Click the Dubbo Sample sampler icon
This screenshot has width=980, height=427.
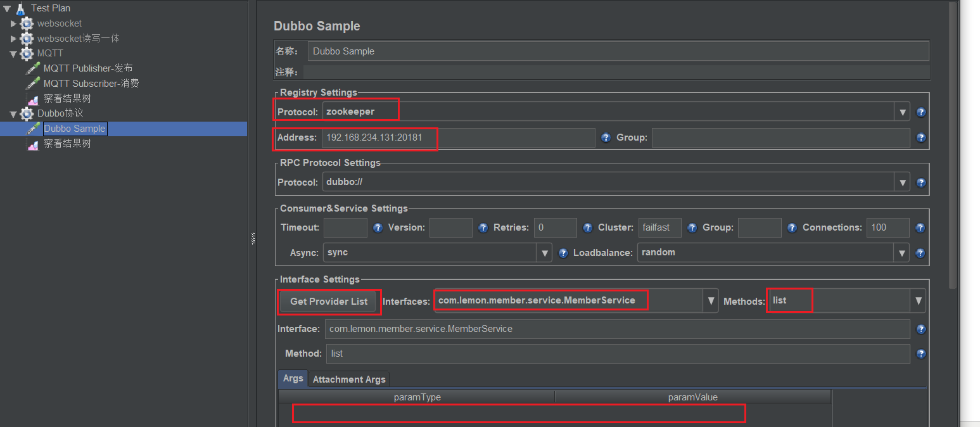32,129
